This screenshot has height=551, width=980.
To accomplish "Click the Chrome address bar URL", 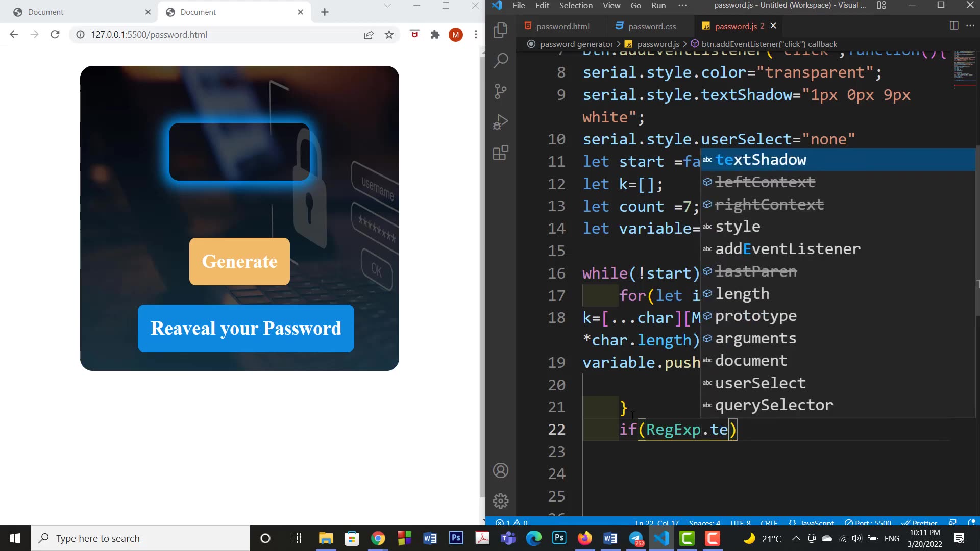I will 149,35.
